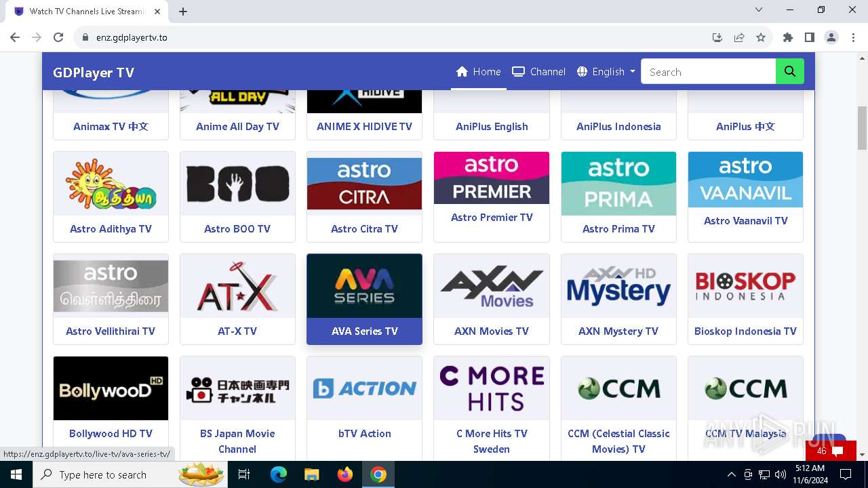Launch Microsoft Edge from taskbar
868x488 pixels.
tap(279, 474)
